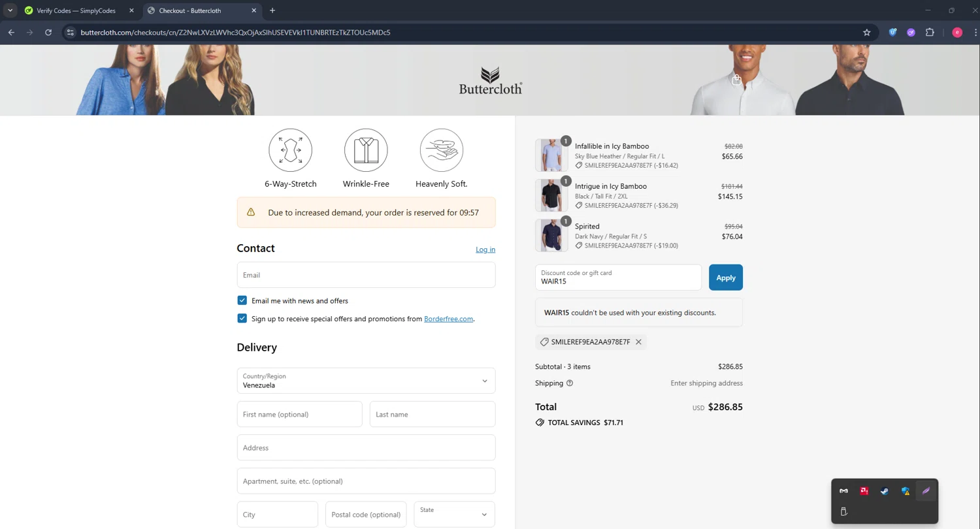The image size is (980, 529).
Task: Click the 'Enter shipping address' text
Action: pos(706,383)
